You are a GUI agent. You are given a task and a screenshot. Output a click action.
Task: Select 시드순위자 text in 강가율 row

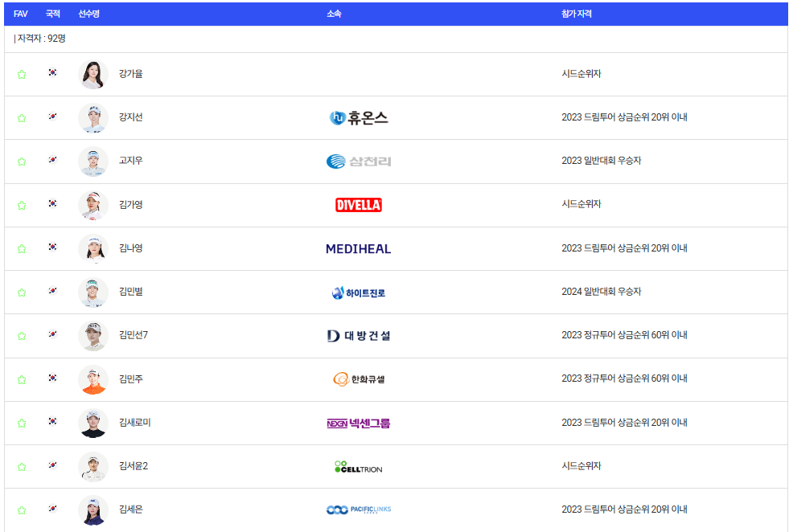581,73
